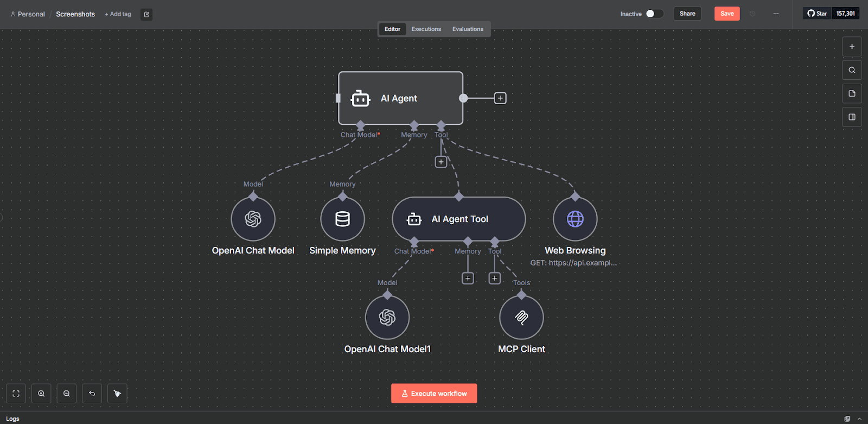
Task: Switch to the Evaluations tab
Action: coord(468,29)
